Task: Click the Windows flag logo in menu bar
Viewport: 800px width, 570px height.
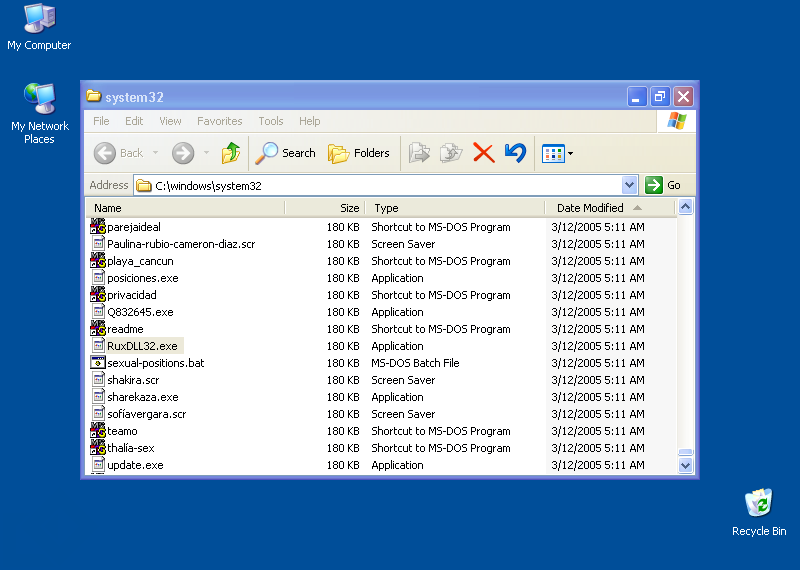Action: point(677,121)
